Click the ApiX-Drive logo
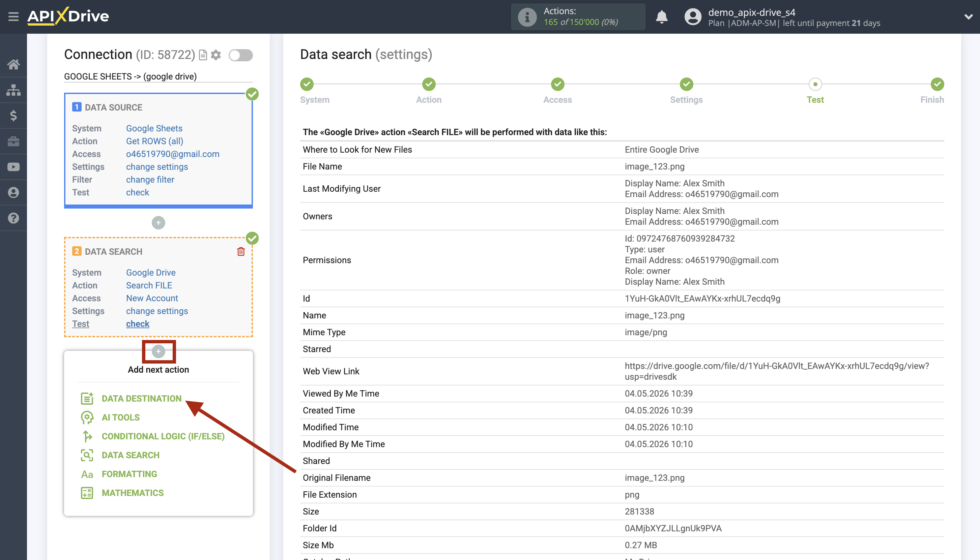Image resolution: width=980 pixels, height=560 pixels. tap(68, 16)
